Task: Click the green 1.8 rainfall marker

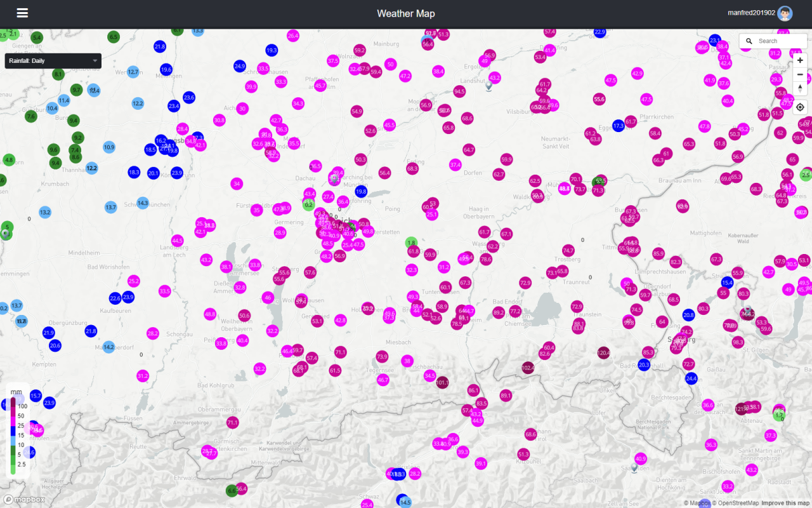Action: 411,243
